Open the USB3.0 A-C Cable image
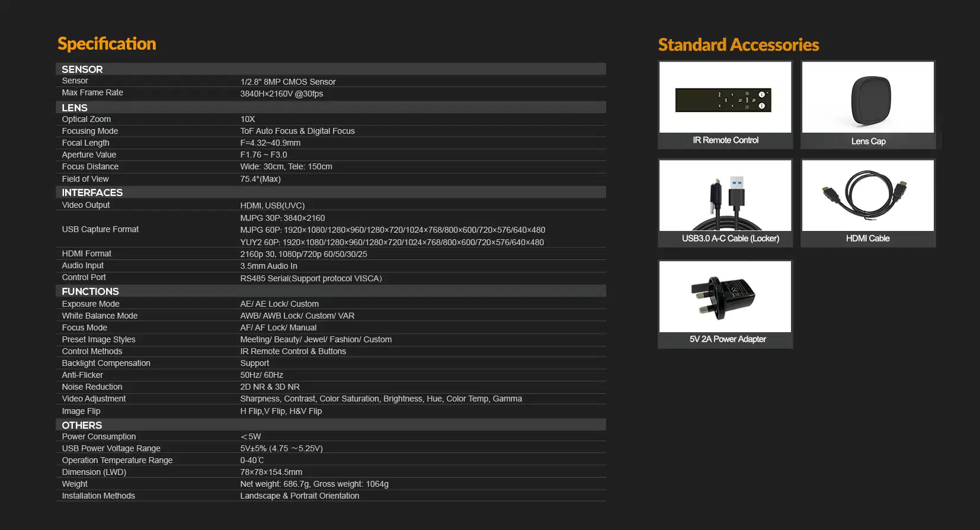This screenshot has width=980, height=530. 725,196
